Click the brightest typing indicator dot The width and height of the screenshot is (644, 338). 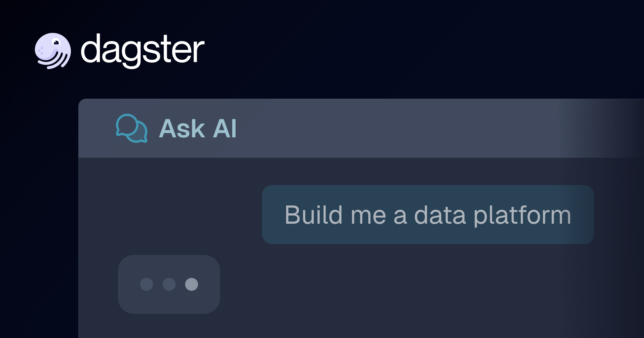pos(192,284)
